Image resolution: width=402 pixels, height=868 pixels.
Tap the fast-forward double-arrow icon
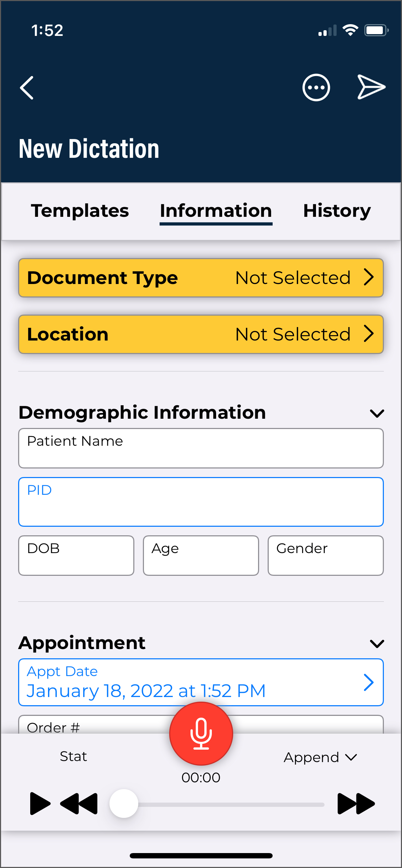point(356,803)
